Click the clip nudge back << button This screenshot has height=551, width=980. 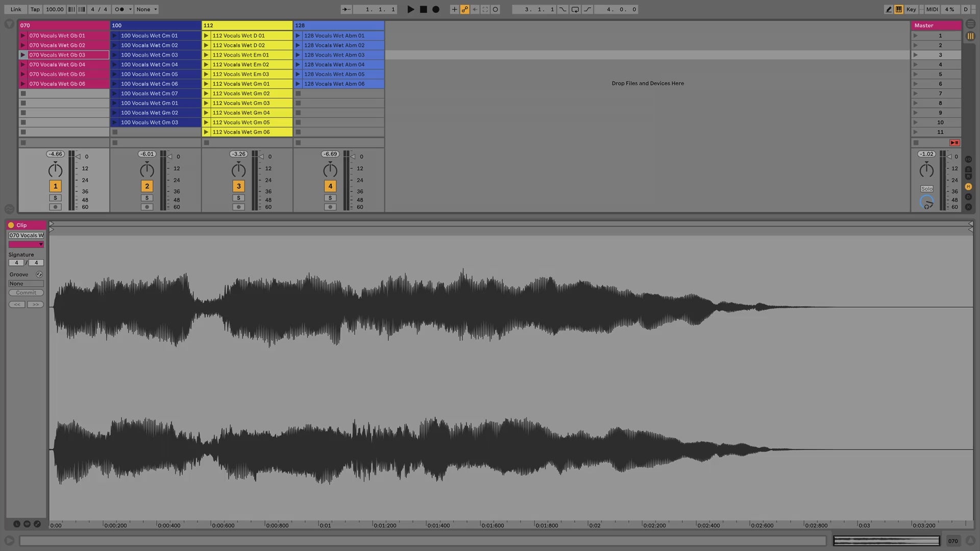(x=17, y=305)
